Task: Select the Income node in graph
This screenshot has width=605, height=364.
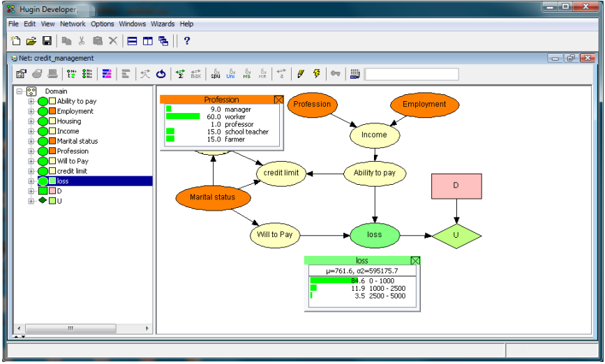Action: [374, 135]
